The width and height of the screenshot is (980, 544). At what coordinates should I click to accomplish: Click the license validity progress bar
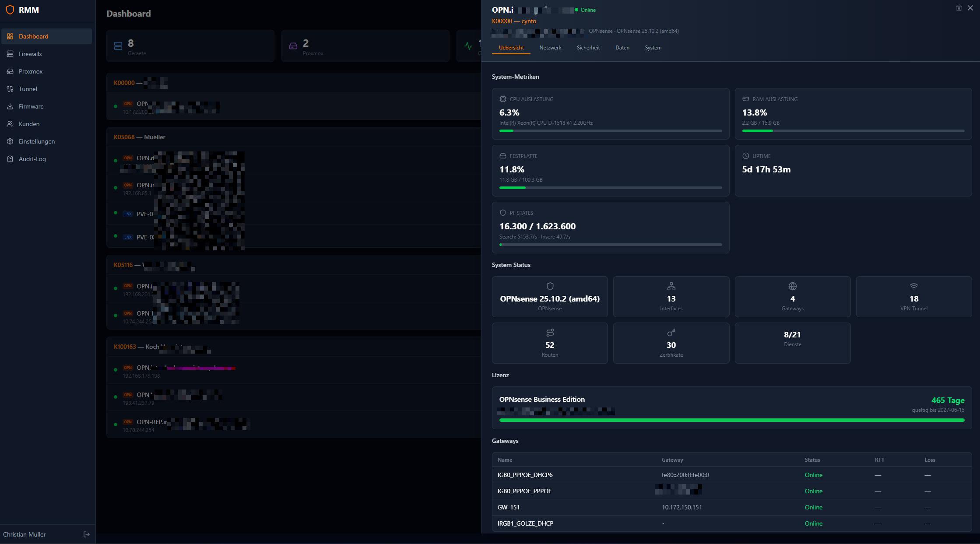[732, 420]
